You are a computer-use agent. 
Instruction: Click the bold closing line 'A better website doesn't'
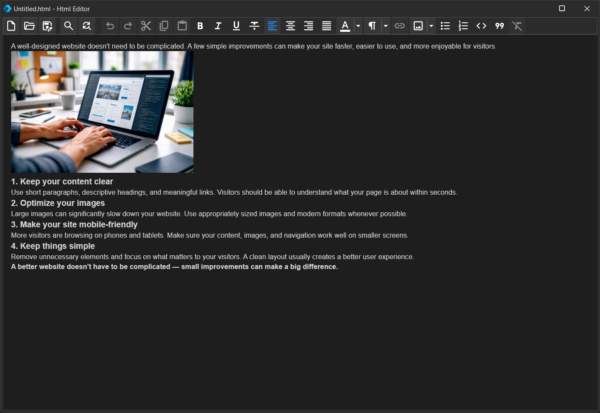(174, 266)
